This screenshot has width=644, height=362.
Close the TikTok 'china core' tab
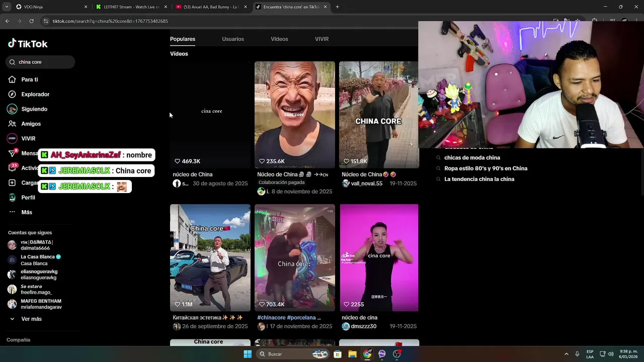click(325, 7)
